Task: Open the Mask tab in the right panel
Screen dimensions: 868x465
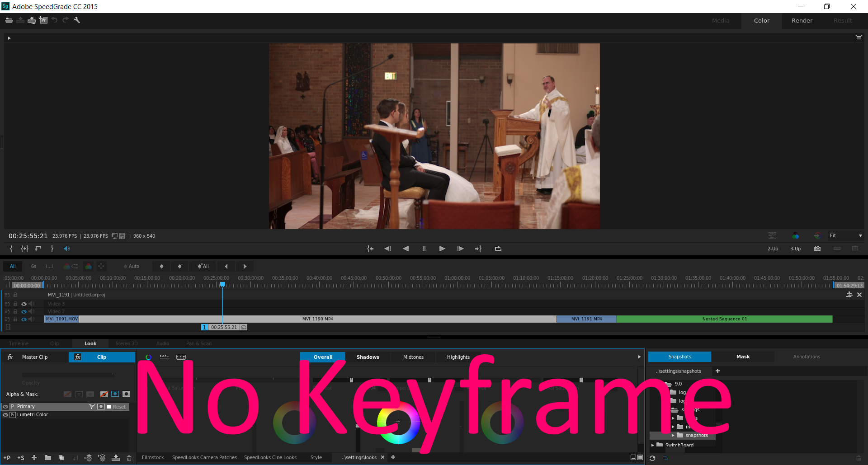Action: [742, 357]
